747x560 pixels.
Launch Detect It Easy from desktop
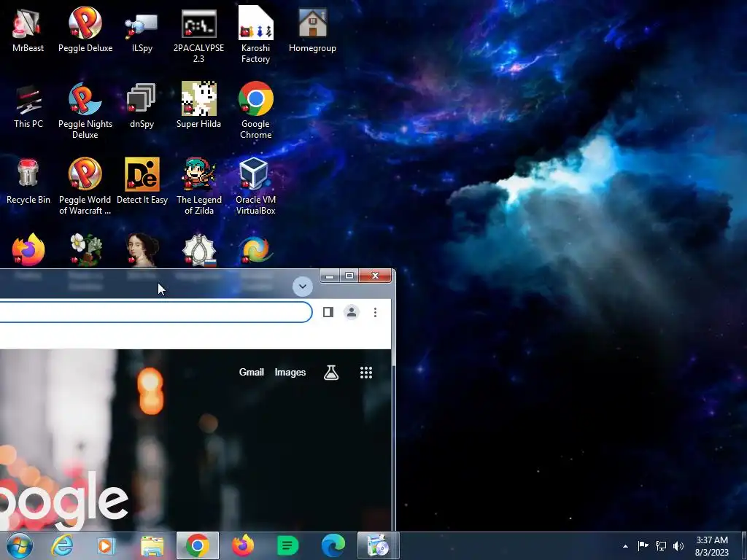[x=142, y=181]
